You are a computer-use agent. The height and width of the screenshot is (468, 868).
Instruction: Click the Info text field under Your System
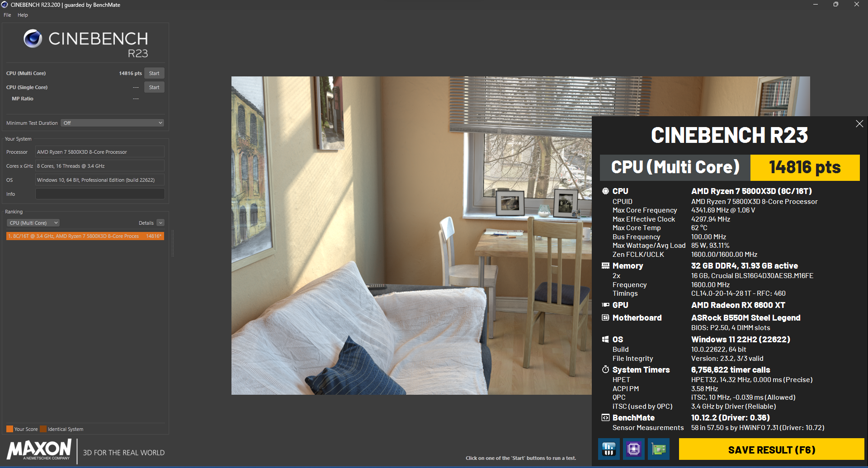click(x=99, y=194)
